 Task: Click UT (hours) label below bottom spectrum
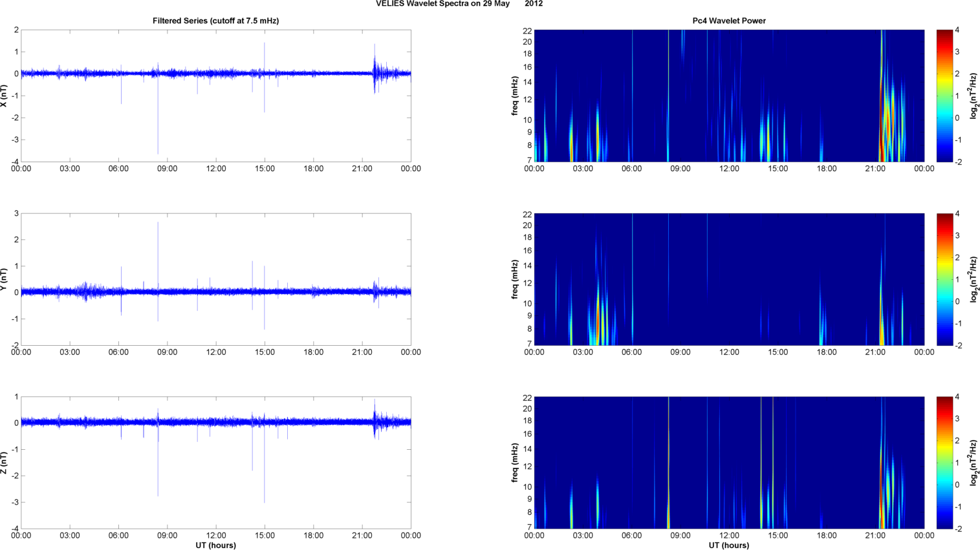728,545
